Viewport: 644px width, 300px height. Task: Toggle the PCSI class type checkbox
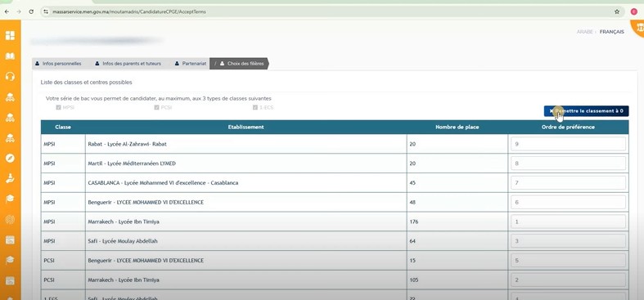pyautogui.click(x=156, y=108)
